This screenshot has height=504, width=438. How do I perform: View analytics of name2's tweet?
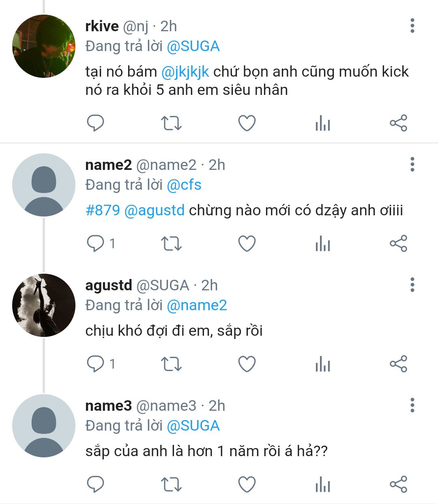point(323,244)
